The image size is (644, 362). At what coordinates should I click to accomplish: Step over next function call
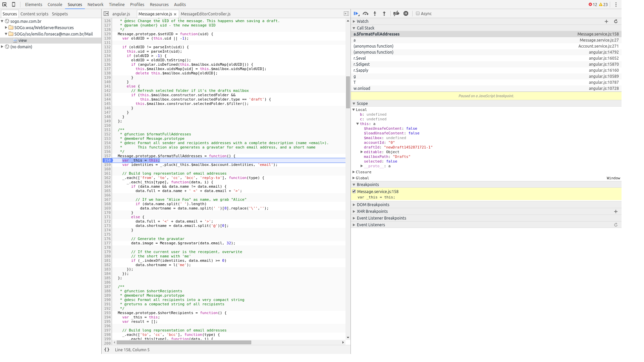[366, 14]
